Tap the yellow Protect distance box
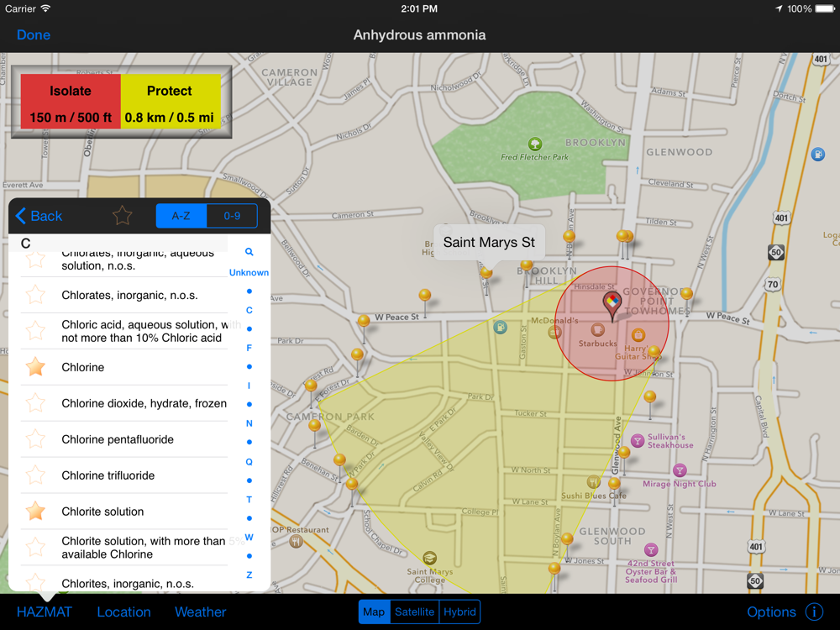 pos(171,102)
